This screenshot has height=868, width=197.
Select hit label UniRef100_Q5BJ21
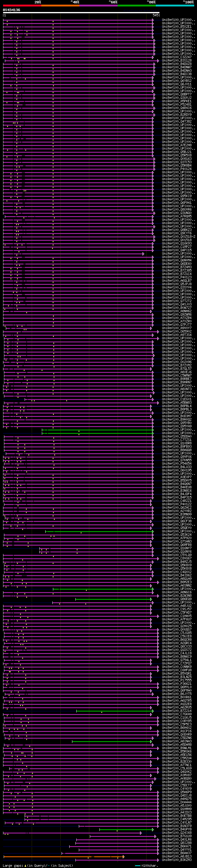coord(176,152)
